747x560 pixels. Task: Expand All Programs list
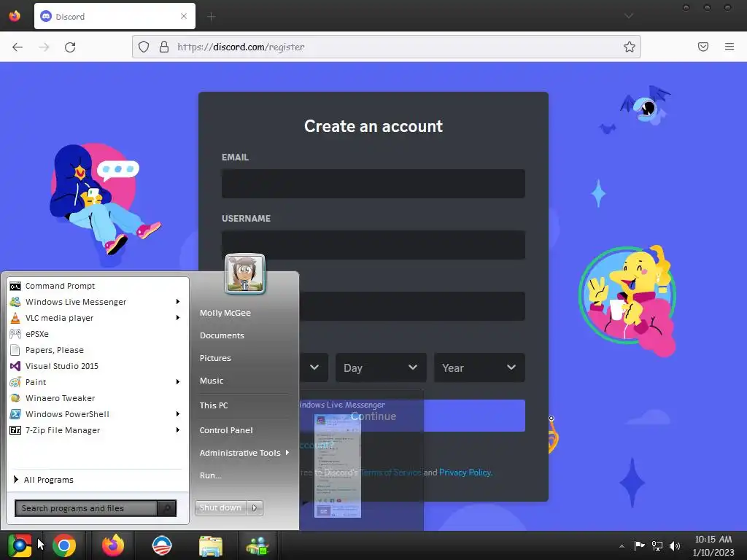click(x=44, y=480)
